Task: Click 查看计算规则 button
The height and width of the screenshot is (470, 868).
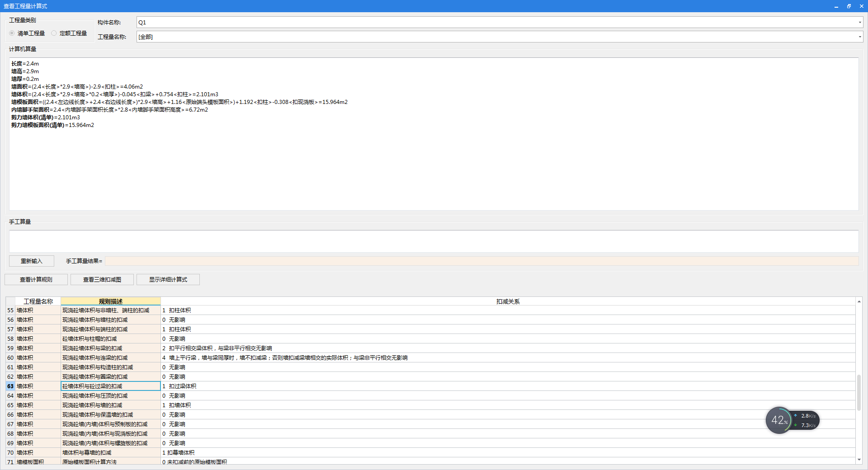Action: (36, 280)
